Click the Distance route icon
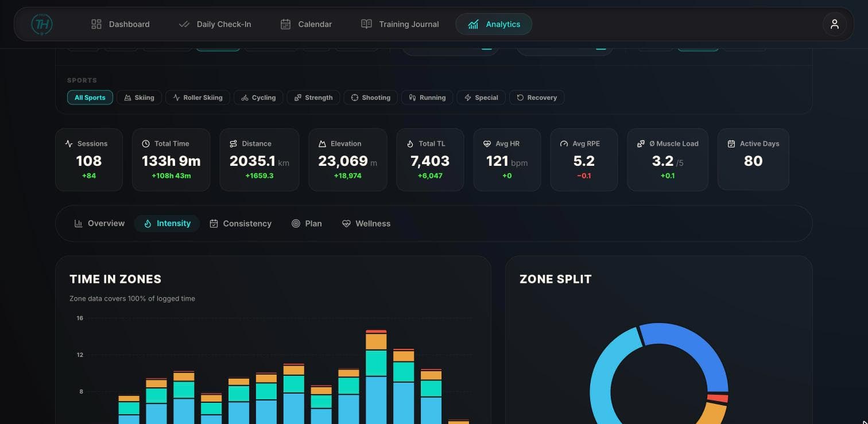The width and height of the screenshot is (868, 424). coord(233,143)
